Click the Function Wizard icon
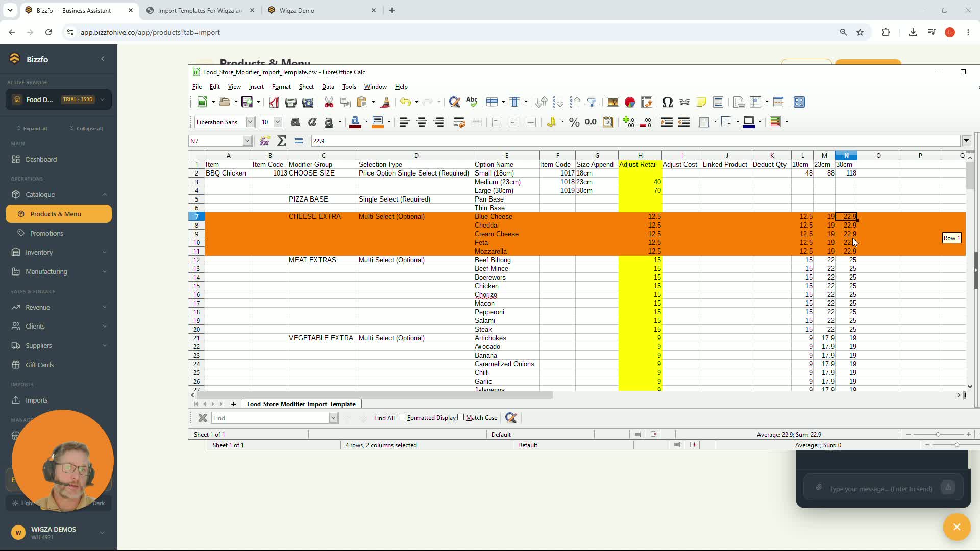 [x=264, y=141]
